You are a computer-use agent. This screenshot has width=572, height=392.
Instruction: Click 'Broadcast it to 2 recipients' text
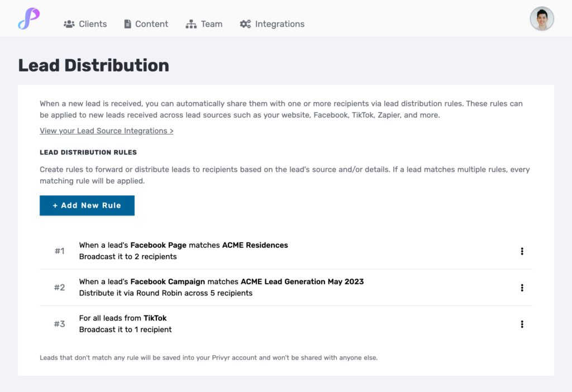pyautogui.click(x=128, y=257)
